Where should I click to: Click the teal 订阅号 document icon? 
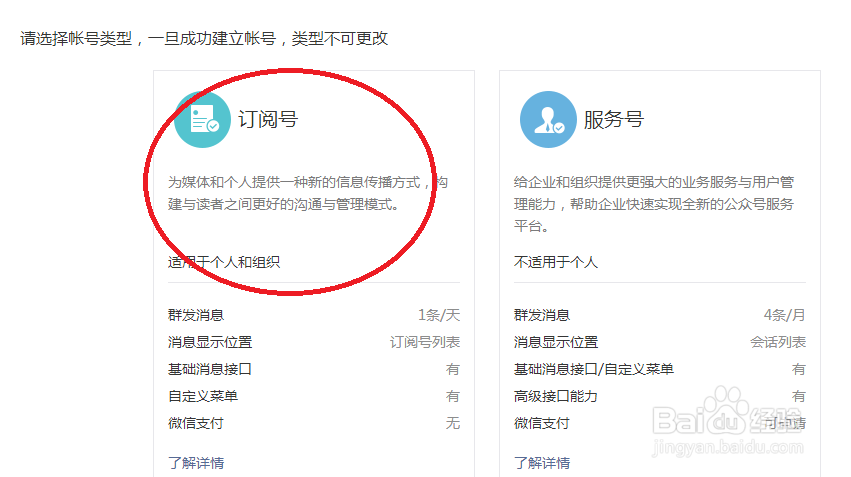(x=202, y=119)
